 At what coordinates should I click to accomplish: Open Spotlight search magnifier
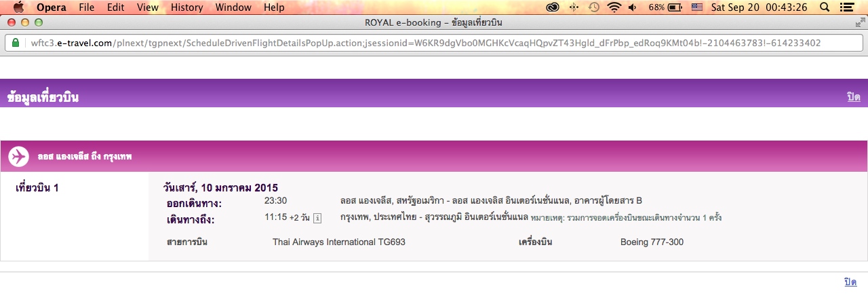(x=824, y=7)
